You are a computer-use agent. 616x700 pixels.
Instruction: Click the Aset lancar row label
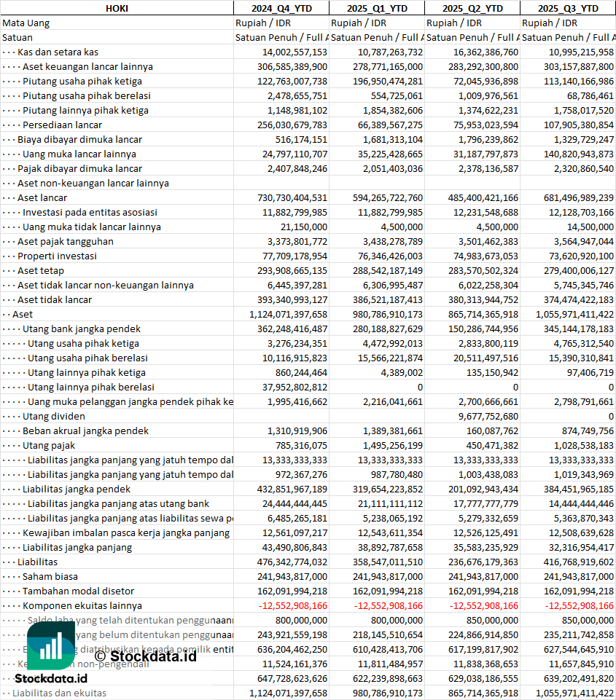click(x=42, y=198)
